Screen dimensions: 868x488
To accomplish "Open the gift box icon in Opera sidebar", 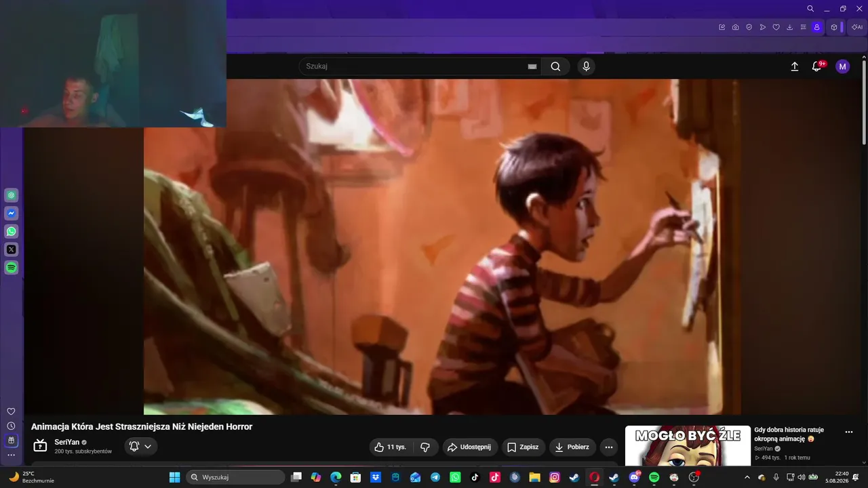I will pyautogui.click(x=11, y=441).
